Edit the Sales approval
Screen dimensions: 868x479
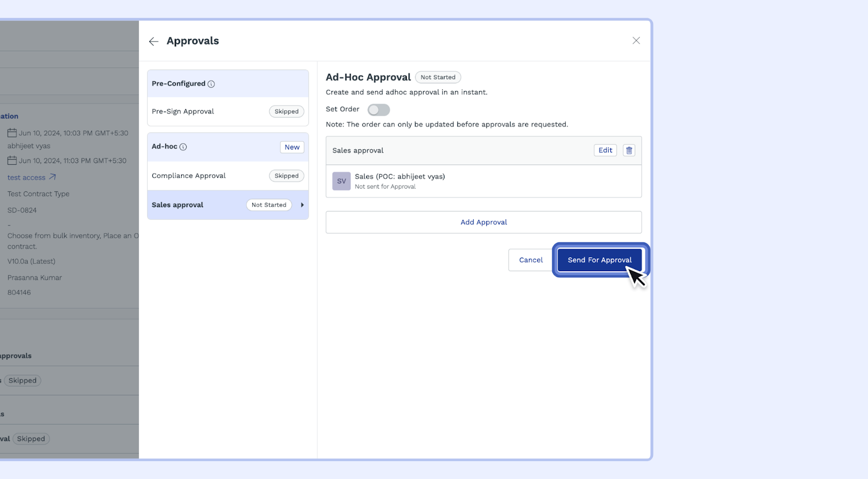pos(605,150)
